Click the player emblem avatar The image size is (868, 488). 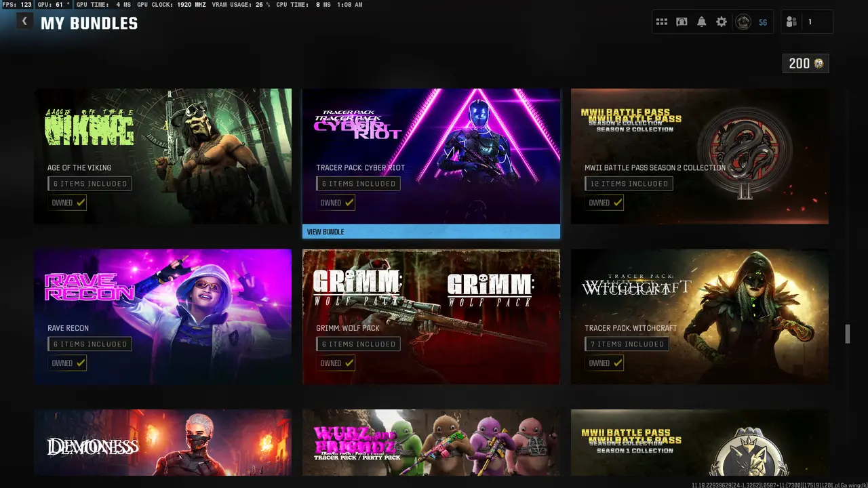[x=743, y=22]
